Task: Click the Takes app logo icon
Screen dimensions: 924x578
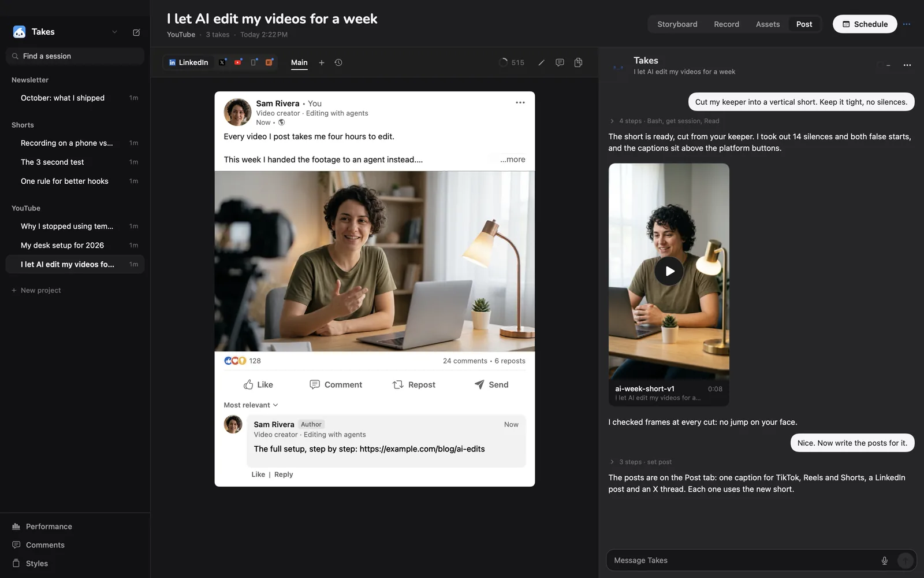Action: (19, 32)
